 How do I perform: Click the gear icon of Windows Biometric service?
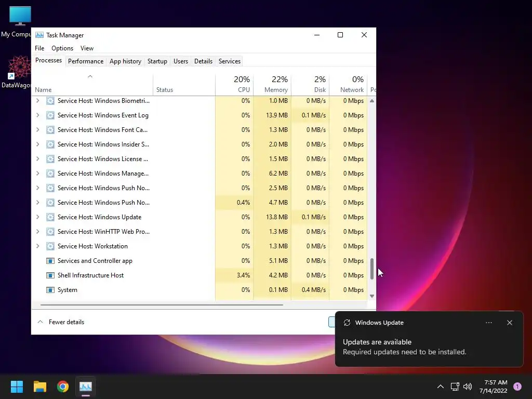50,101
